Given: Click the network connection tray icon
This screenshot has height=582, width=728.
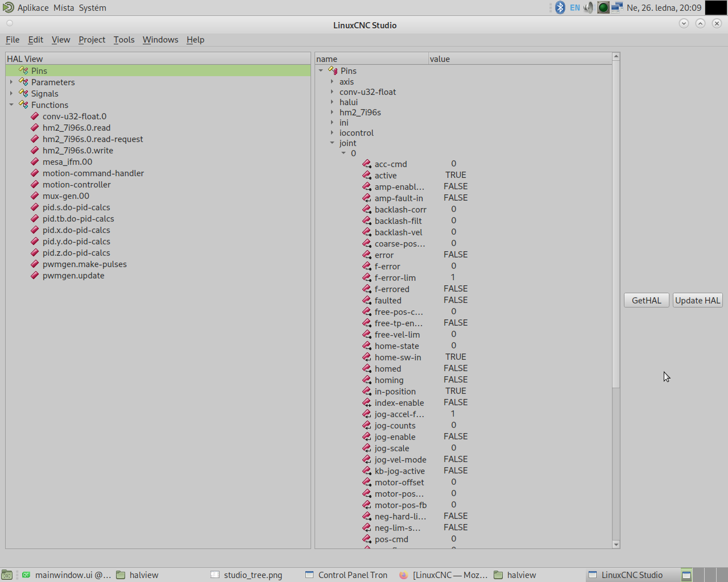Looking at the screenshot, I should click(x=617, y=7).
